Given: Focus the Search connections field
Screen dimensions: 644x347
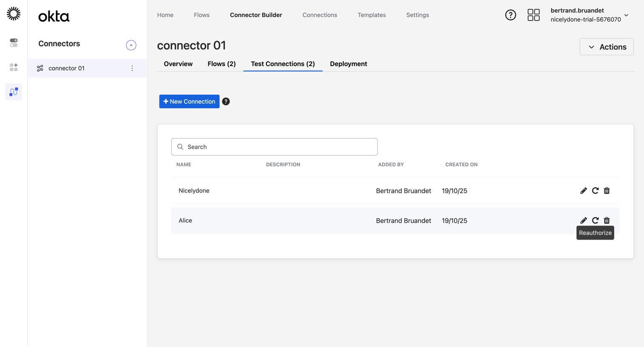Looking at the screenshot, I should pyautogui.click(x=274, y=147).
